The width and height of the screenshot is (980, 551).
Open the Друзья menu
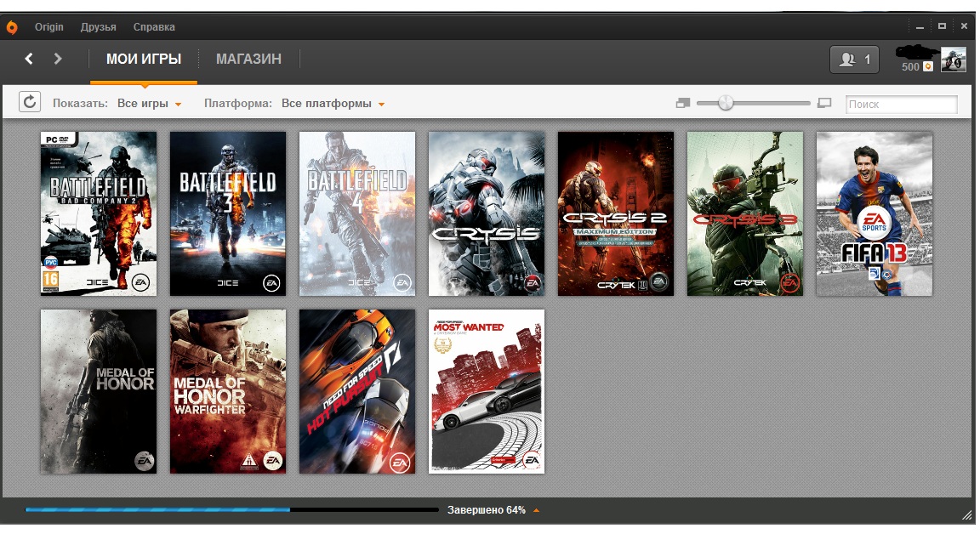pyautogui.click(x=98, y=27)
